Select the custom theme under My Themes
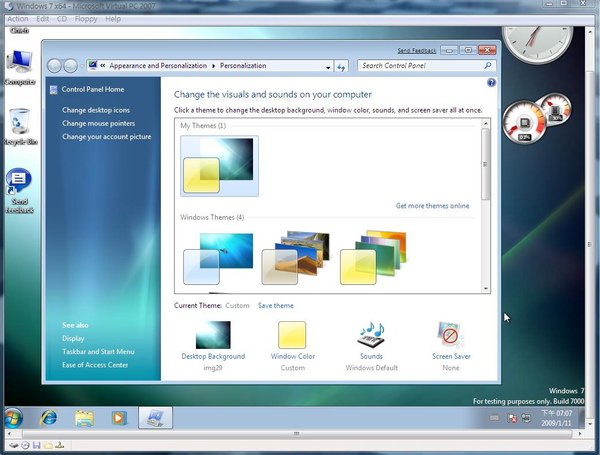Image resolution: width=600 pixels, height=455 pixels. (x=219, y=166)
